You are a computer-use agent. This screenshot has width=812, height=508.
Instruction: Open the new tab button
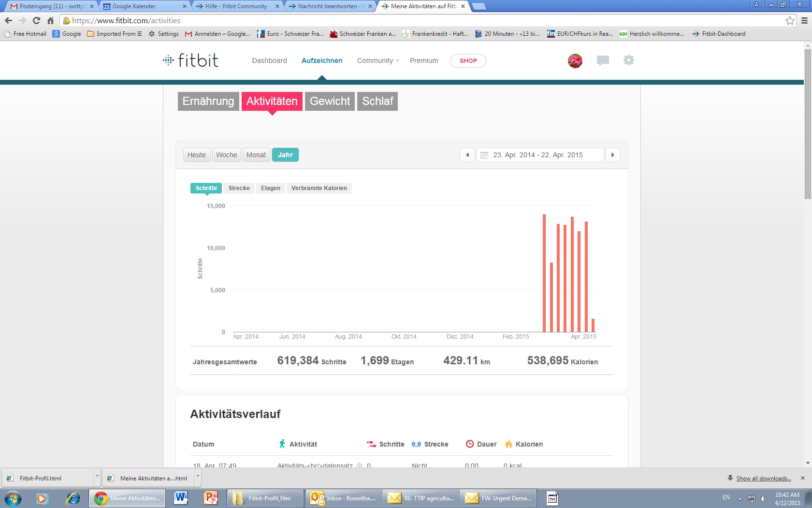(x=478, y=6)
